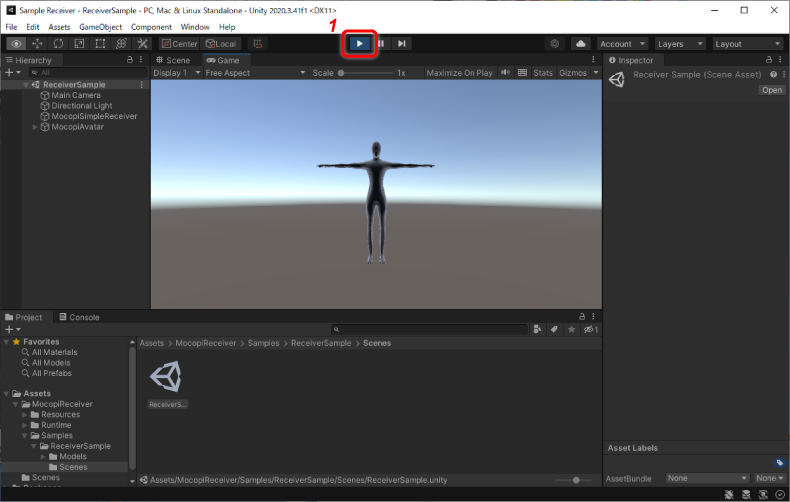Open the custom editor tools
The image size is (790, 502).
tap(143, 44)
